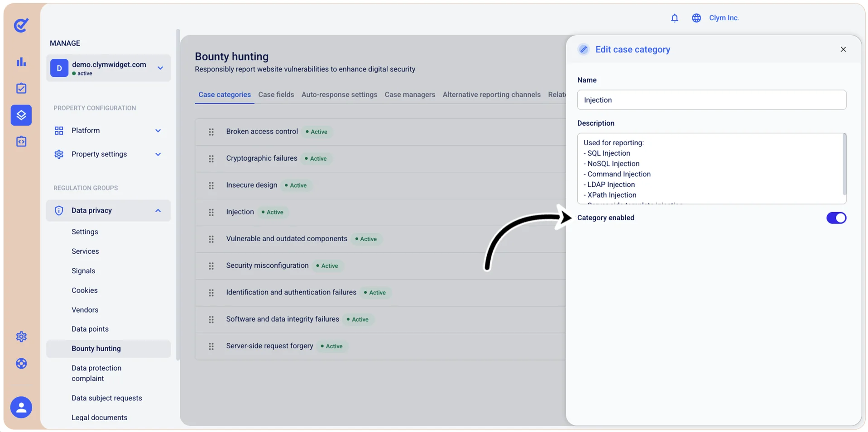
Task: Select Software and data integrity failures row
Action: pyautogui.click(x=380, y=319)
